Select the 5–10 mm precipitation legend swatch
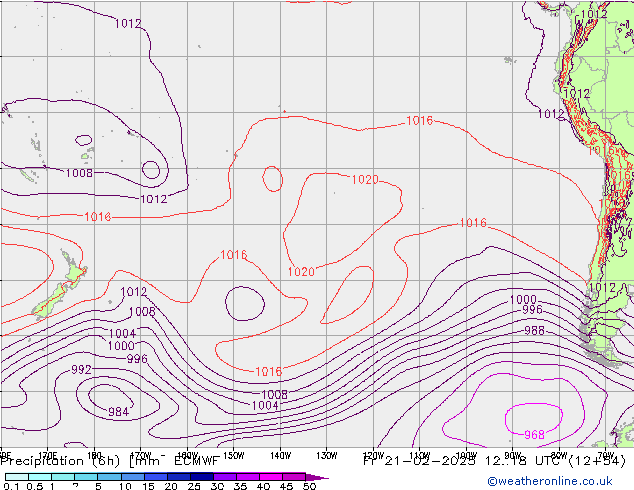The height and width of the screenshot is (490, 634). tap(110, 477)
